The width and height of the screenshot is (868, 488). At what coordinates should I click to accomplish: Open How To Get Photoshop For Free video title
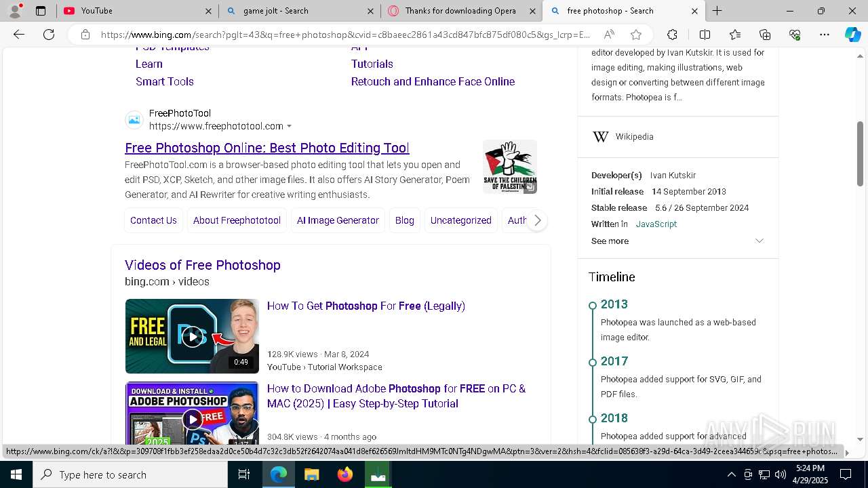(x=366, y=306)
